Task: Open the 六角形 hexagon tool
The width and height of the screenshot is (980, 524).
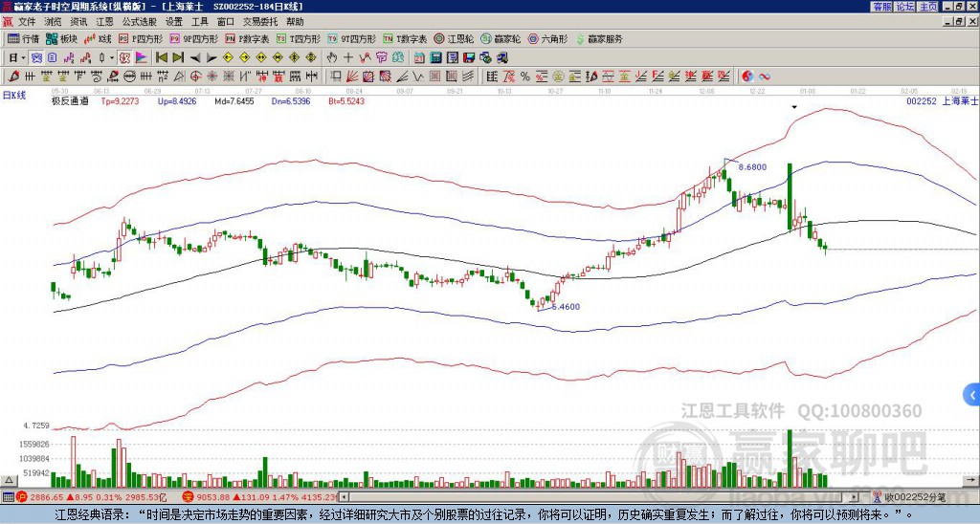Action: click(547, 38)
